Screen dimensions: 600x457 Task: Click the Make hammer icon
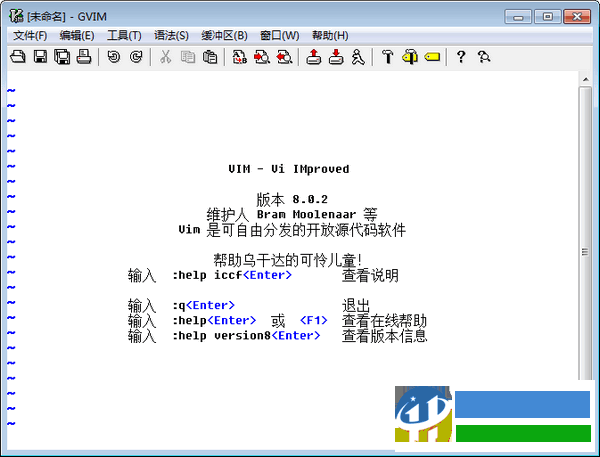(388, 57)
